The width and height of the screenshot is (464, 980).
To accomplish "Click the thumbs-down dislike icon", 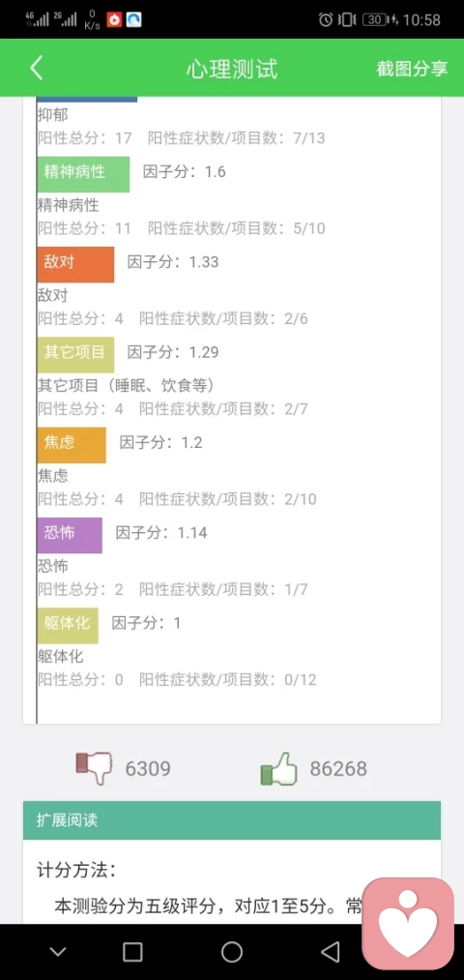I will (x=94, y=768).
